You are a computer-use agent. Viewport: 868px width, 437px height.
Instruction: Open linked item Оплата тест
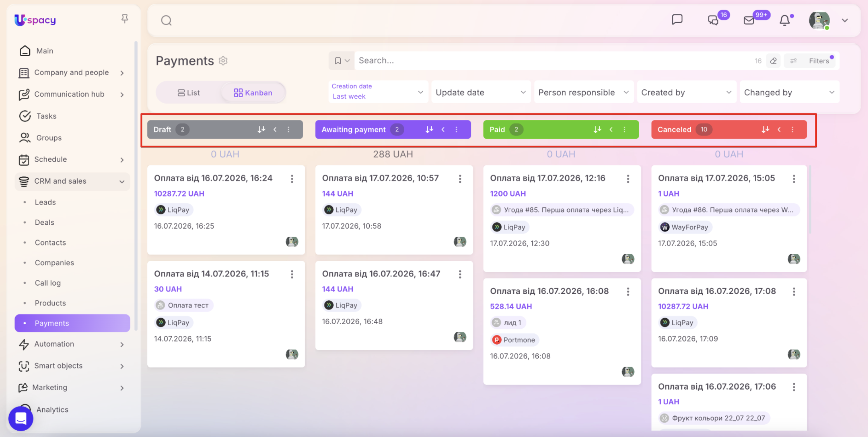point(184,305)
